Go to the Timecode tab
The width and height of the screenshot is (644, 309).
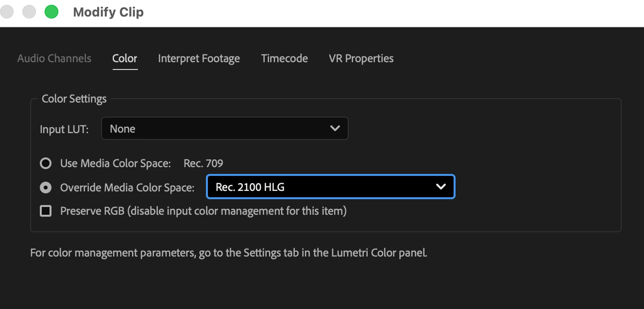[285, 58]
